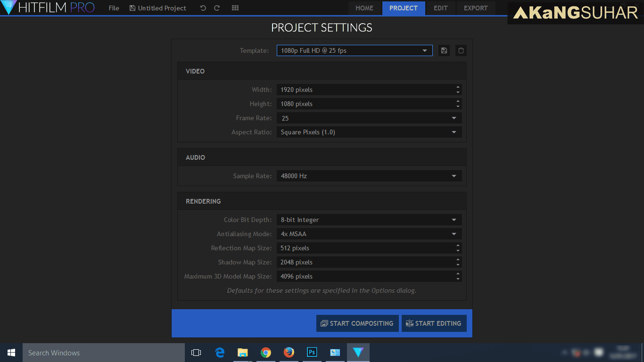Click the Start Editing button

[x=434, y=323]
